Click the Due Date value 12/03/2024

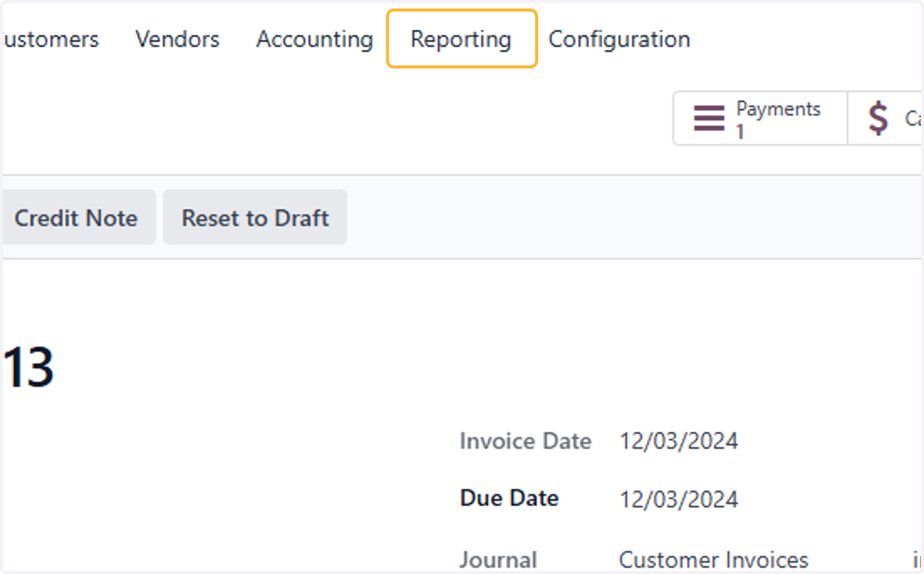coord(678,499)
